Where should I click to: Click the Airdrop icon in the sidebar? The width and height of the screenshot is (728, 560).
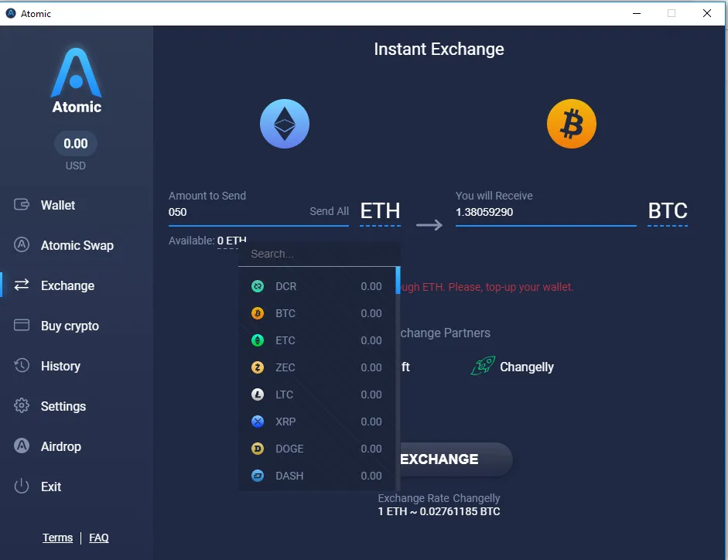pyautogui.click(x=22, y=446)
